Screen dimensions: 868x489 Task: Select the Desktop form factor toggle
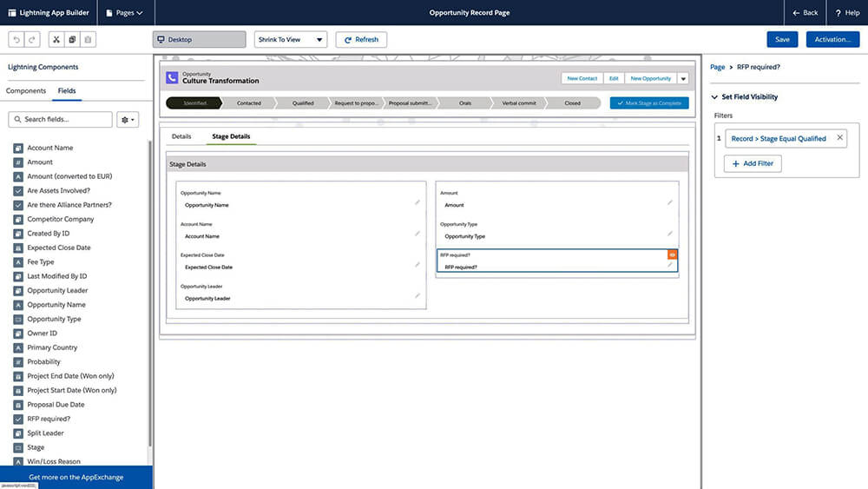199,40
